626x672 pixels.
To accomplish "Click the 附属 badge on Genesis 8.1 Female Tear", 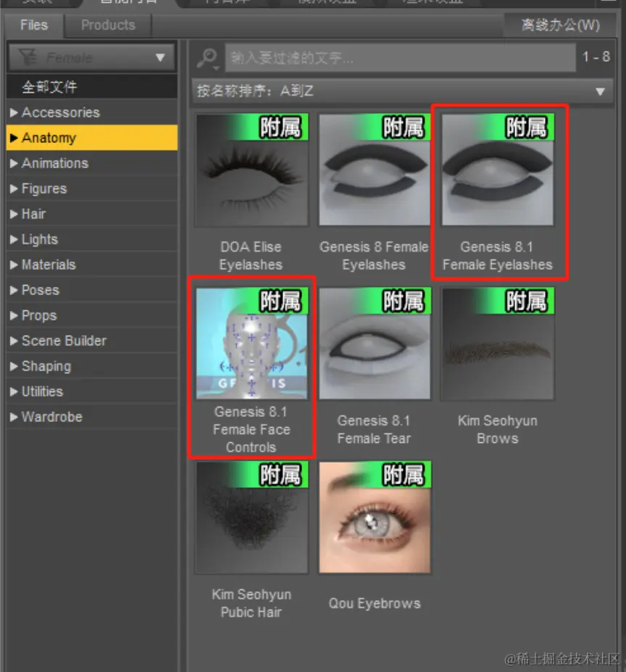I will 403,302.
